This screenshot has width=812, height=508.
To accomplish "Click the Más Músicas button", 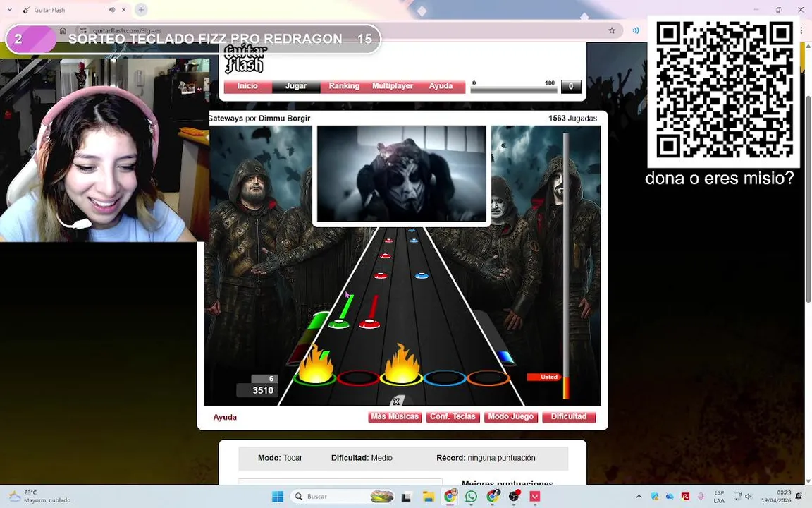I will pos(395,417).
